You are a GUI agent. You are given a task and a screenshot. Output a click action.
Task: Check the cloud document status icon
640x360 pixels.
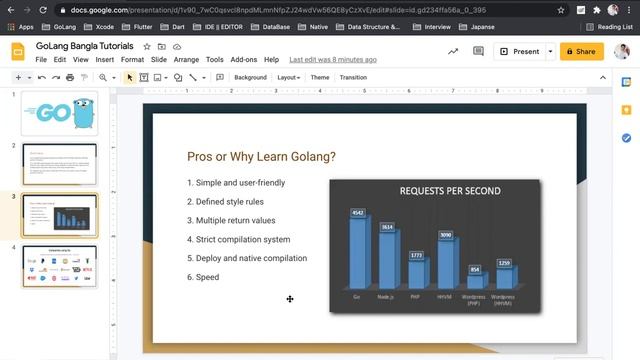177,47
